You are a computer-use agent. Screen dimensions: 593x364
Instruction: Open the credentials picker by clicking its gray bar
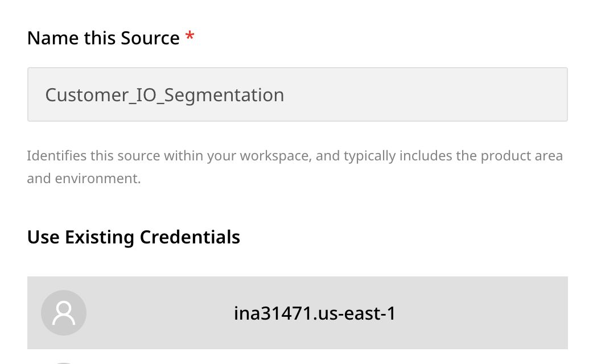tap(297, 312)
